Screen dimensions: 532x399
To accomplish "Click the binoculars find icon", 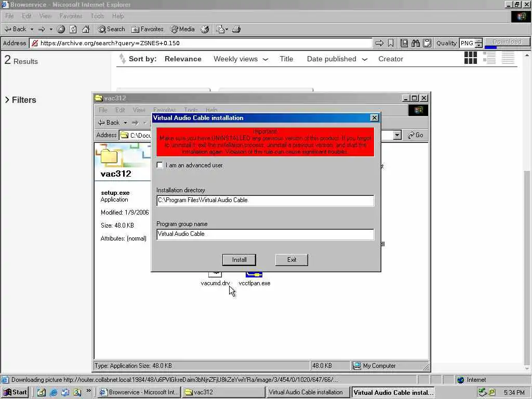I will pos(416,43).
